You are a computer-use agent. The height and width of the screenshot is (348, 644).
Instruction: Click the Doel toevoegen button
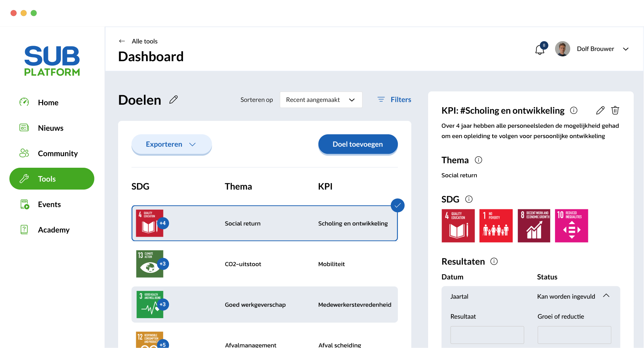point(358,145)
